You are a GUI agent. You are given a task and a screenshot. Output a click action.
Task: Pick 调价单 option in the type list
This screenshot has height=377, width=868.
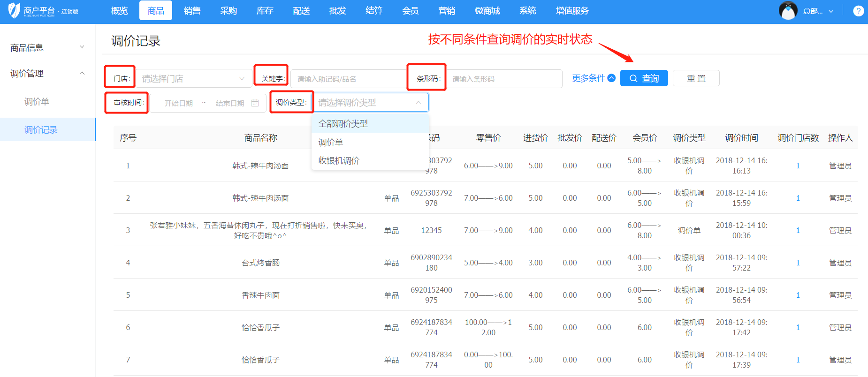pos(331,142)
